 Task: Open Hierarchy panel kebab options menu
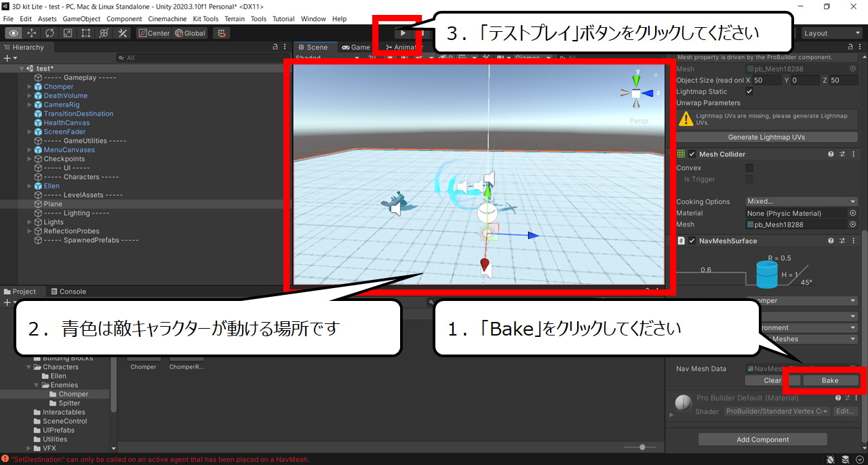tap(285, 47)
